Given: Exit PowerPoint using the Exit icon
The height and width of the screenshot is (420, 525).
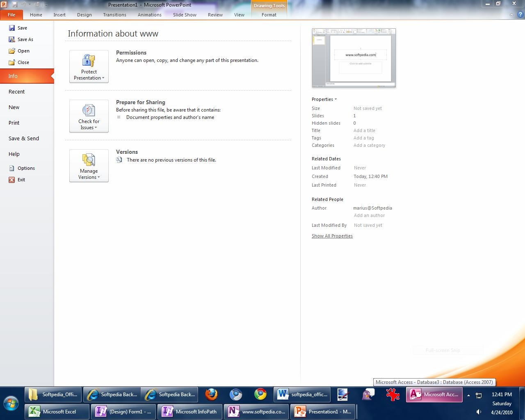Looking at the screenshot, I should [12, 180].
